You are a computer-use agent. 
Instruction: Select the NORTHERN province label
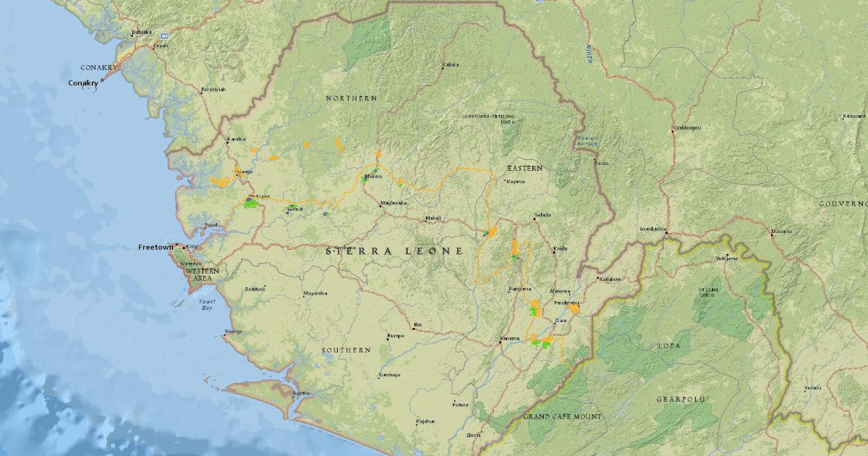pos(352,98)
